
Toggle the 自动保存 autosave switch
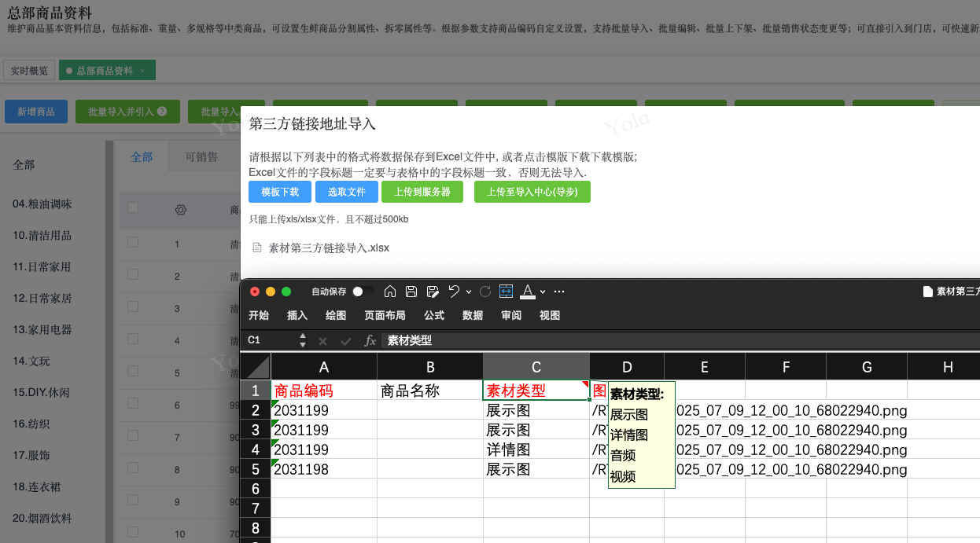tap(362, 292)
